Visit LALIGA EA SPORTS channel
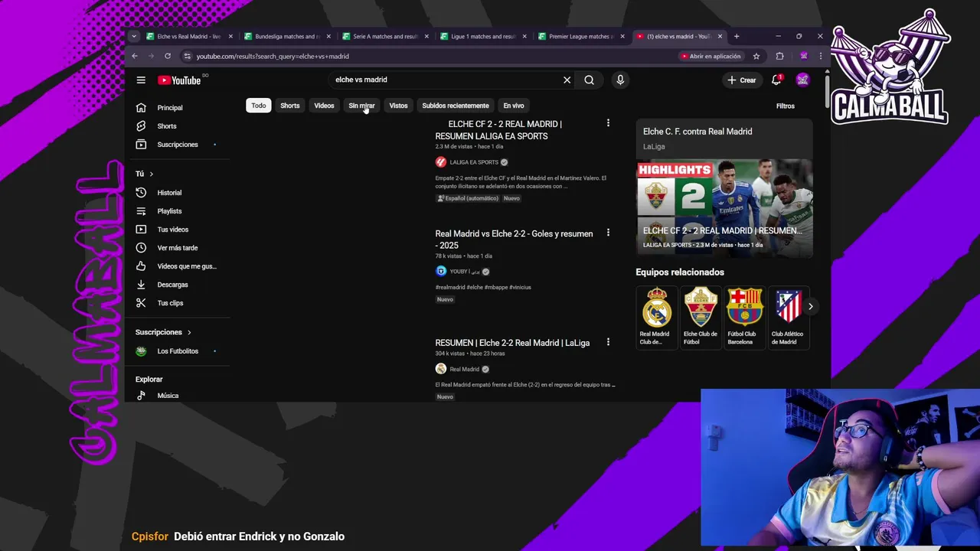Viewport: 980px width, 551px height. coord(474,162)
